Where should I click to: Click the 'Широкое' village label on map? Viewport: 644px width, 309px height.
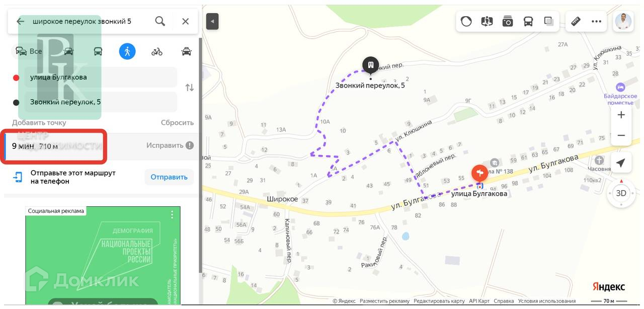point(282,199)
